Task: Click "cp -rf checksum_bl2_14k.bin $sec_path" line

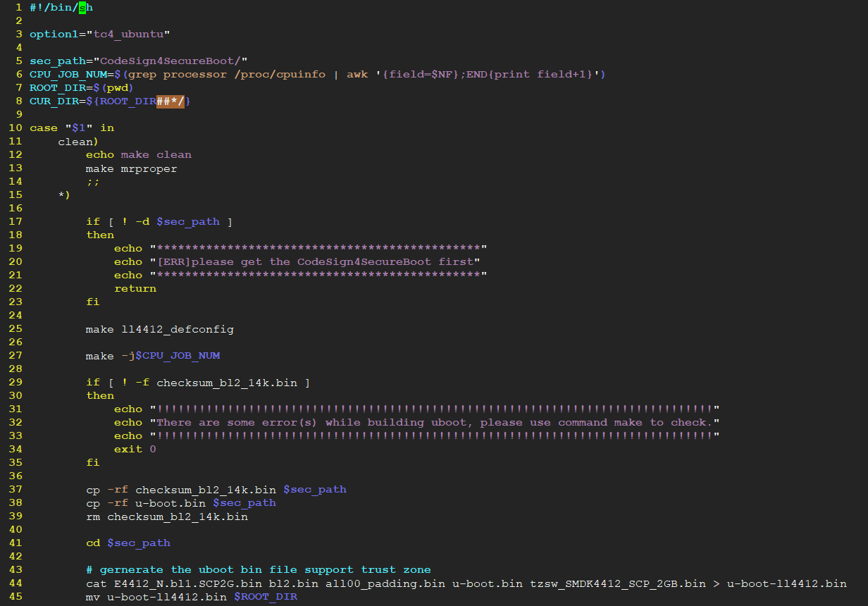Action: (216, 489)
